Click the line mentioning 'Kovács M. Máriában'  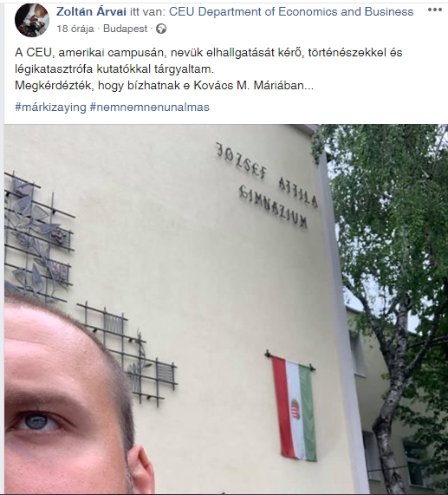tap(164, 86)
